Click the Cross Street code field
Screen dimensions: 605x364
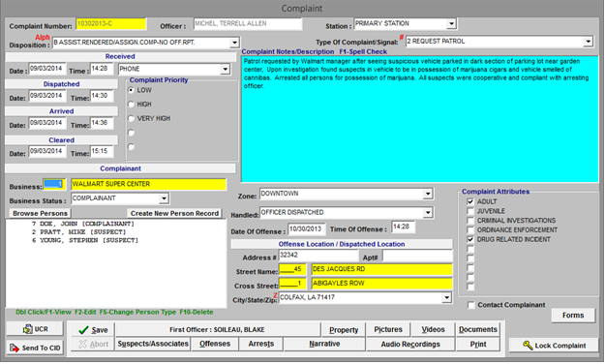pyautogui.click(x=292, y=284)
